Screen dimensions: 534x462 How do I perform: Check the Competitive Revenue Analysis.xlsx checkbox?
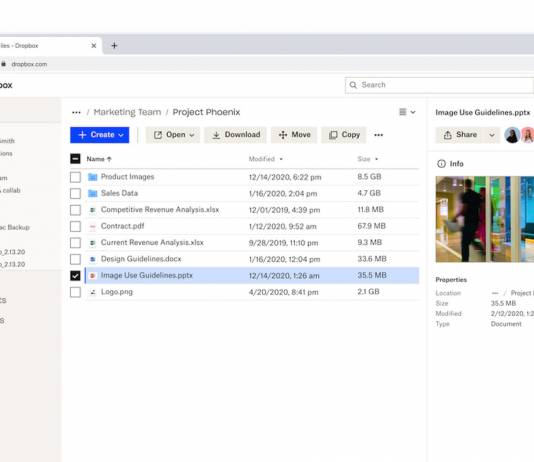coord(75,210)
